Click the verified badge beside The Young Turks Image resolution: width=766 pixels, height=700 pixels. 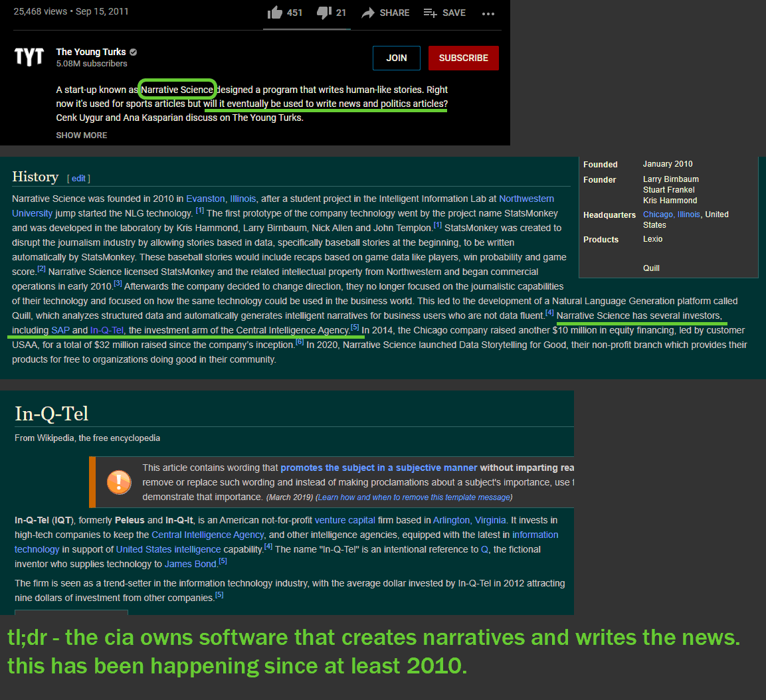[x=134, y=52]
